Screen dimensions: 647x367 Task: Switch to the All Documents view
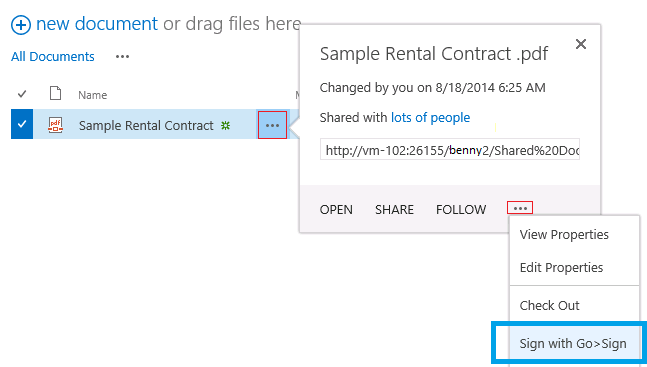pyautogui.click(x=53, y=57)
